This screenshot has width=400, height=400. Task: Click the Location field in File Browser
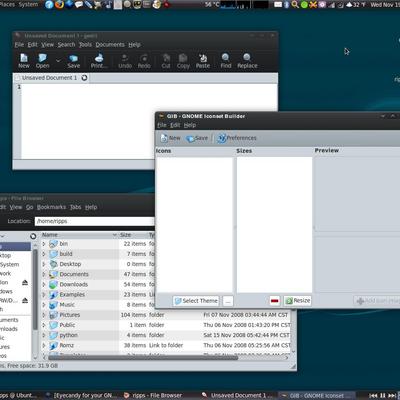(95, 221)
